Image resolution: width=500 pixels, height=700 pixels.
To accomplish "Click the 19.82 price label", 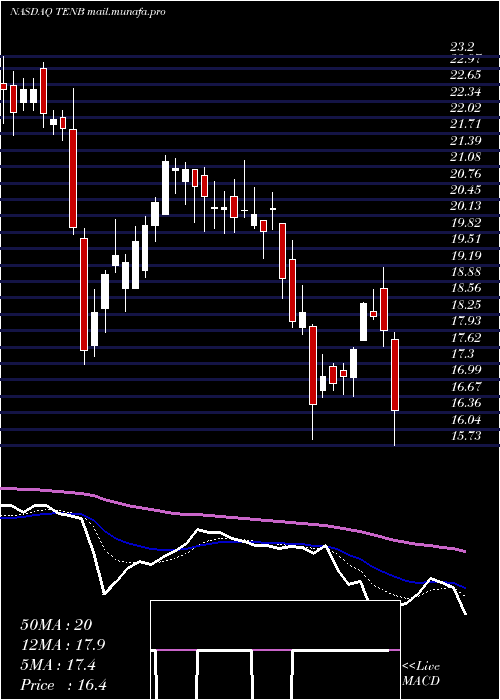I will pyautogui.click(x=466, y=223).
